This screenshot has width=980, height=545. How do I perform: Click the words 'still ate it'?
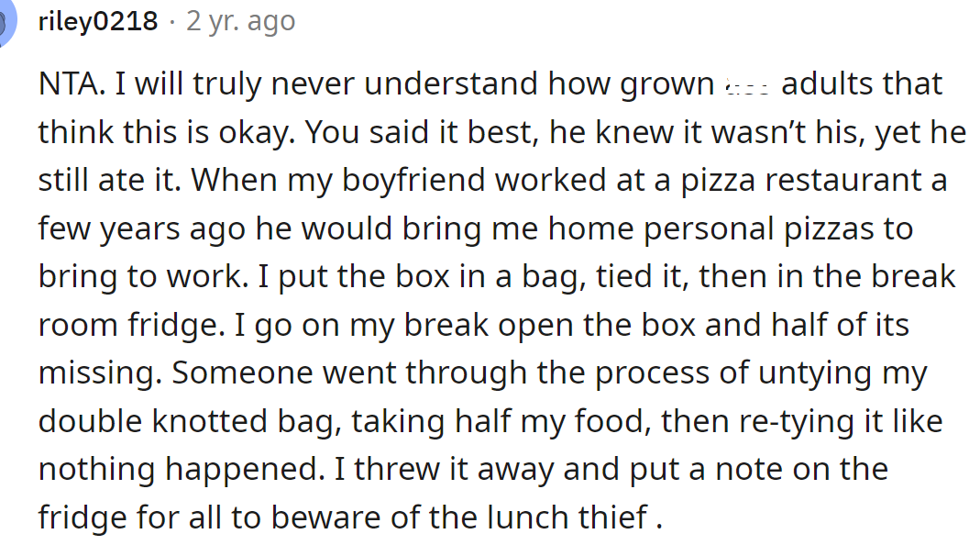tap(110, 181)
